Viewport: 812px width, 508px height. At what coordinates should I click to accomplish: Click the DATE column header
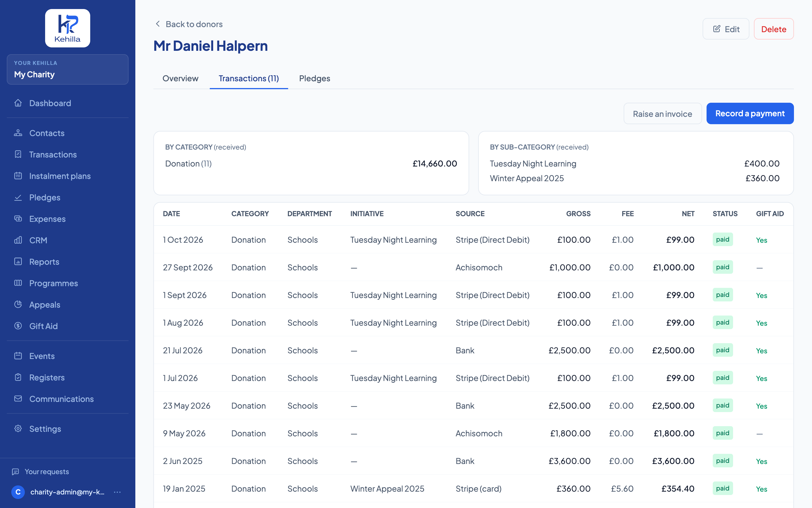pyautogui.click(x=171, y=214)
